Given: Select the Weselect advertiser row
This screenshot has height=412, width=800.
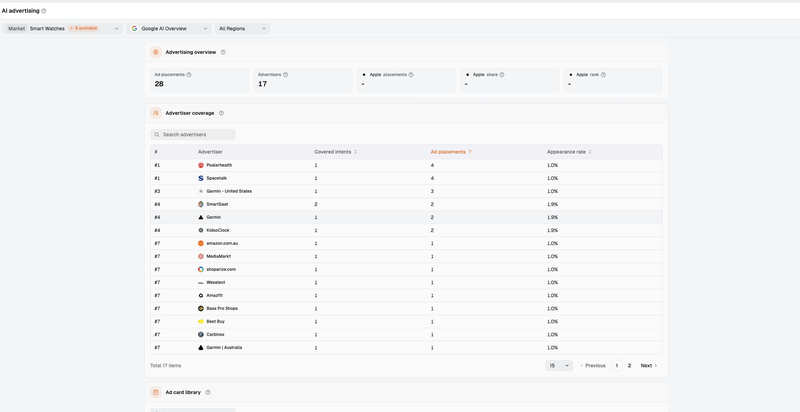Looking at the screenshot, I should coord(406,282).
